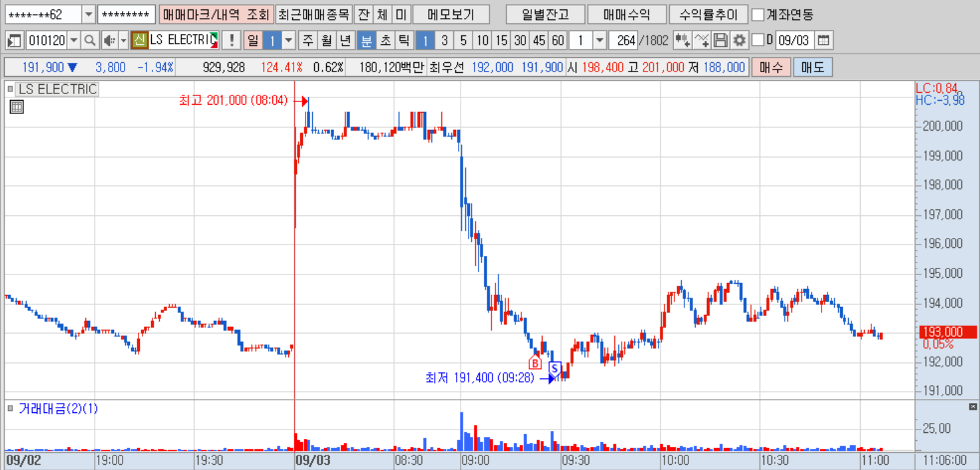Open 매매수익 trading profit
The width and height of the screenshot is (980, 470).
point(627,14)
